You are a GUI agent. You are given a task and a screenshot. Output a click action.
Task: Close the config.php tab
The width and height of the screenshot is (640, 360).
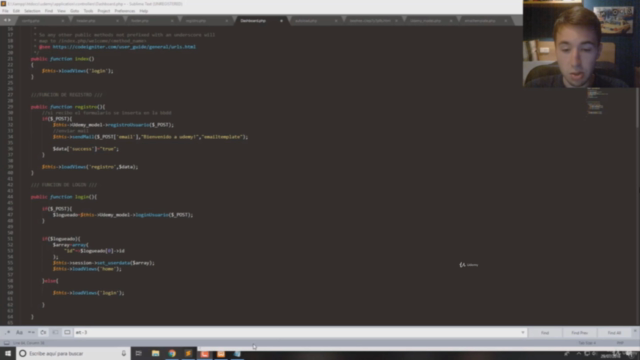63,21
